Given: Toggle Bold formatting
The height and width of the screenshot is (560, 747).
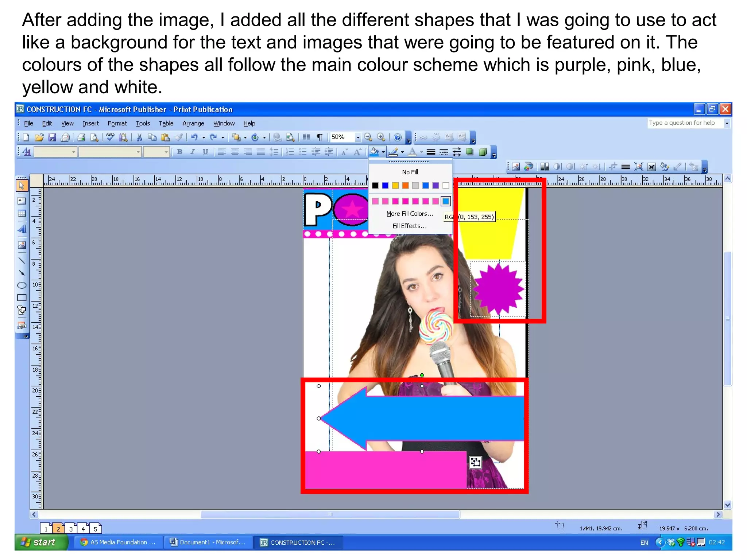Looking at the screenshot, I should pyautogui.click(x=179, y=152).
